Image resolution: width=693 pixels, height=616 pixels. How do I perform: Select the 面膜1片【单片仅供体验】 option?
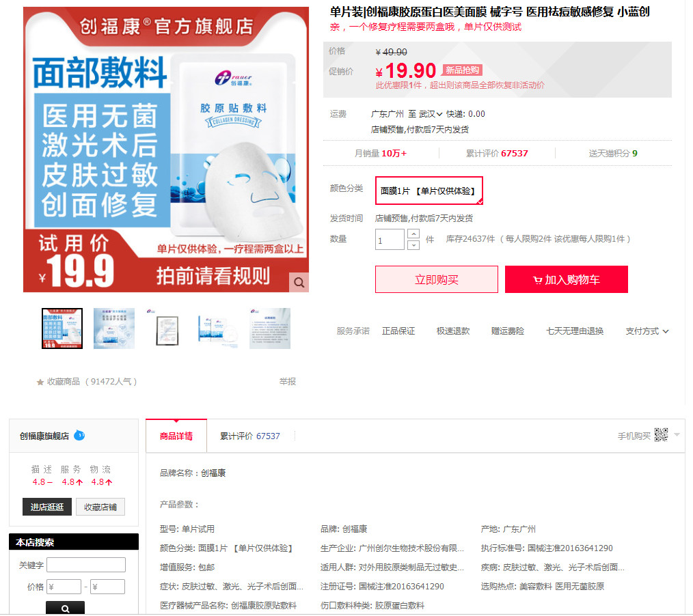click(429, 191)
